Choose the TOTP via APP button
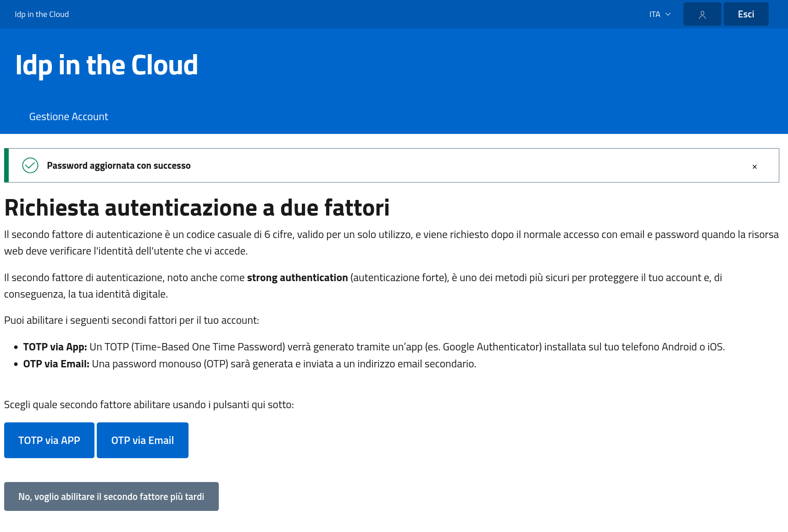The height and width of the screenshot is (532, 788). (49, 440)
